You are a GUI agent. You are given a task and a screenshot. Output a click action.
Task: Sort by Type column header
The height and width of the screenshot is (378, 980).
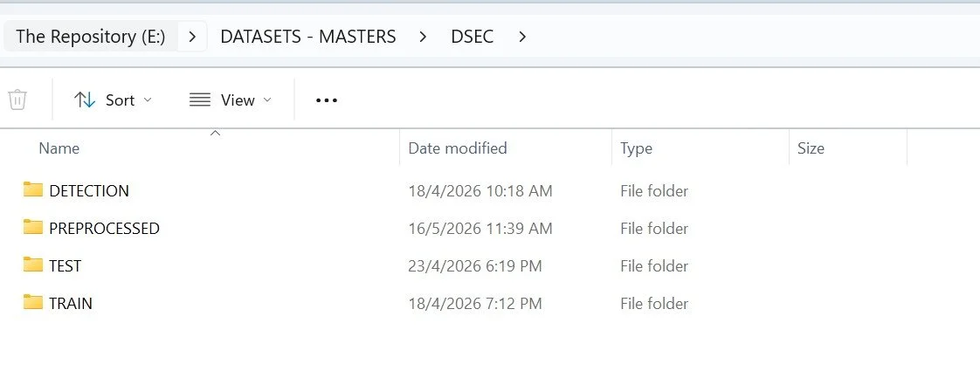636,148
